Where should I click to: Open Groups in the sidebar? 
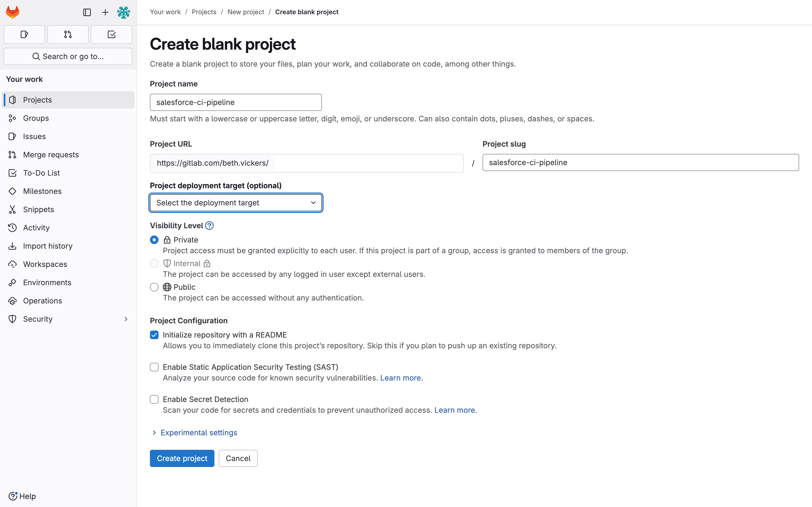point(36,118)
